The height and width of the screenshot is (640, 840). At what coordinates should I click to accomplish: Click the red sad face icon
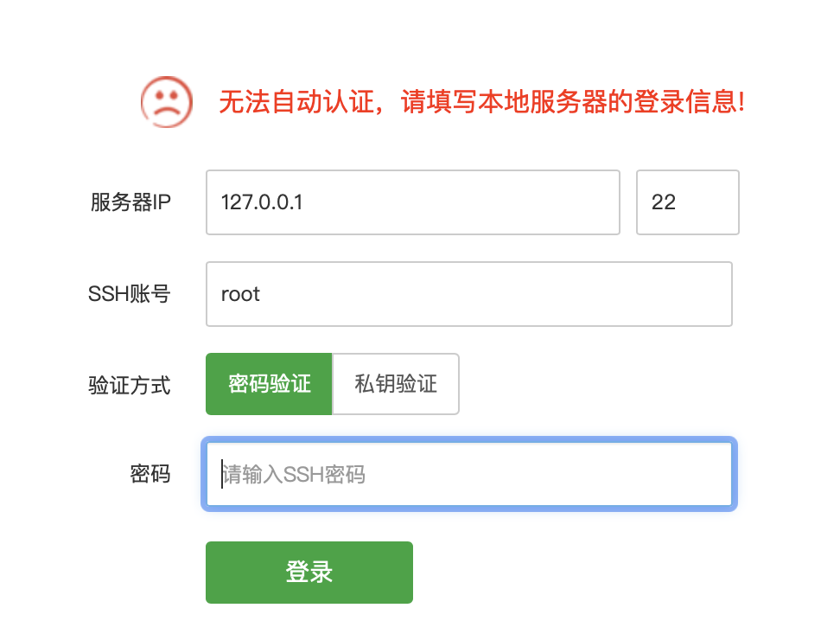[x=167, y=102]
